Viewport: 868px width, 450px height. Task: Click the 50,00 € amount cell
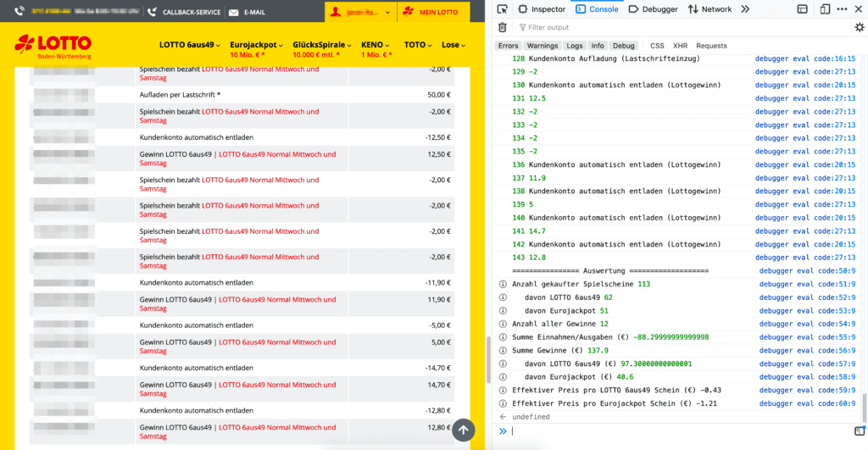pos(439,95)
